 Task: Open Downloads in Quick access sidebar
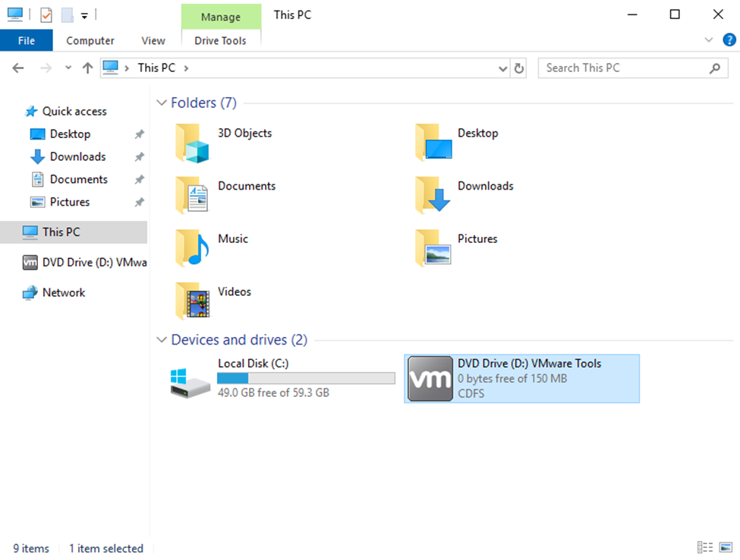77,156
